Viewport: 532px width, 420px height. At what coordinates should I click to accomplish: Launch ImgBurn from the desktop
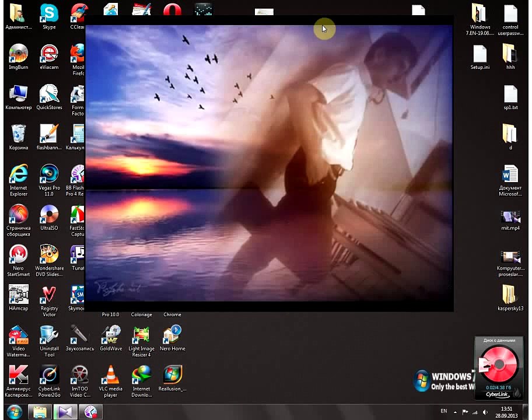(18, 57)
